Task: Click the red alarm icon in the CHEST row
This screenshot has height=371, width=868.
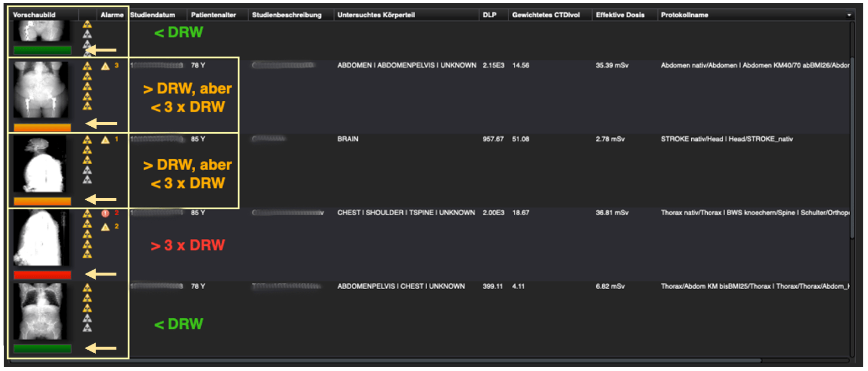Action: (x=106, y=213)
